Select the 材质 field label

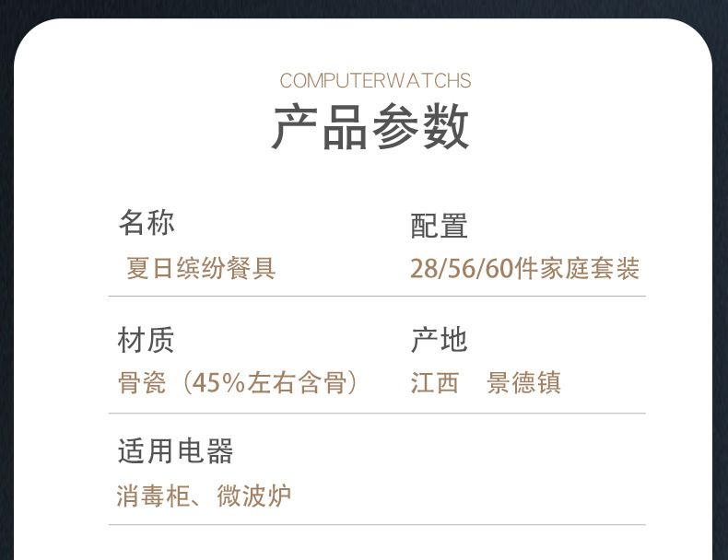(x=146, y=340)
